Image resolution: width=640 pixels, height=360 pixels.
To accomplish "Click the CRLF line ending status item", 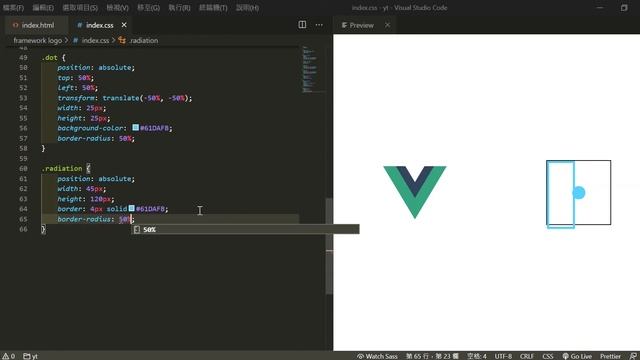I will click(x=527, y=356).
